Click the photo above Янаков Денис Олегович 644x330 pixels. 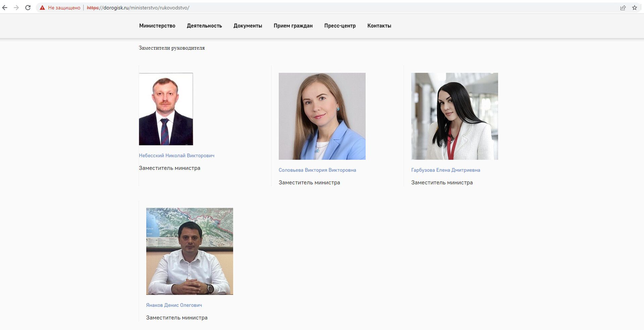190,251
